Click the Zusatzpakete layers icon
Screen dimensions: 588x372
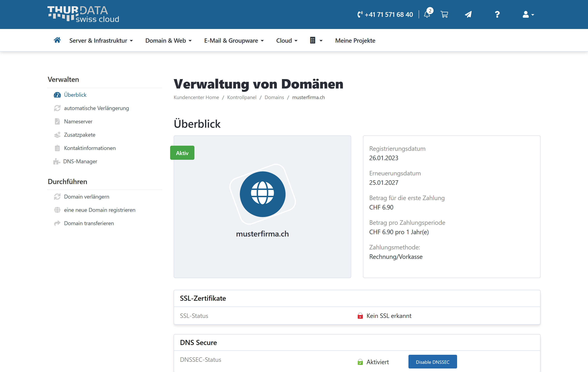[57, 135]
